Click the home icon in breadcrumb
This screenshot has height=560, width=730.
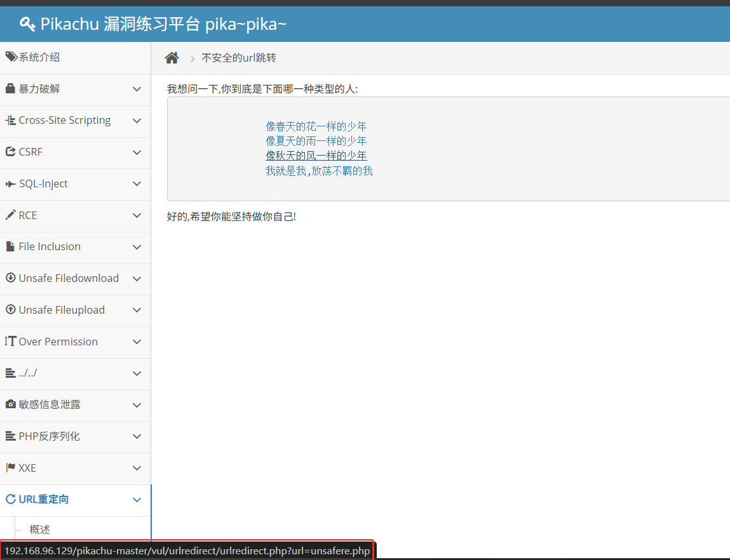(x=172, y=58)
